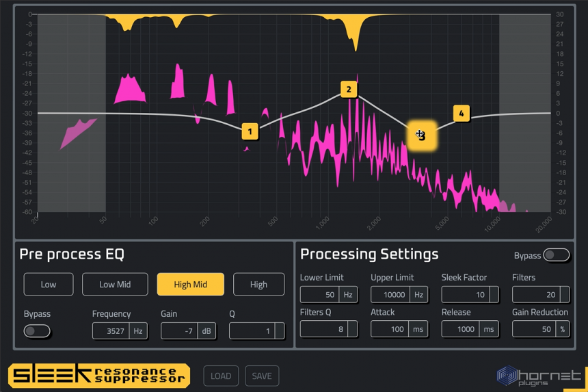Click the Filters Q slider handle
Image resolution: width=588 pixels, height=392 pixels.
353,329
